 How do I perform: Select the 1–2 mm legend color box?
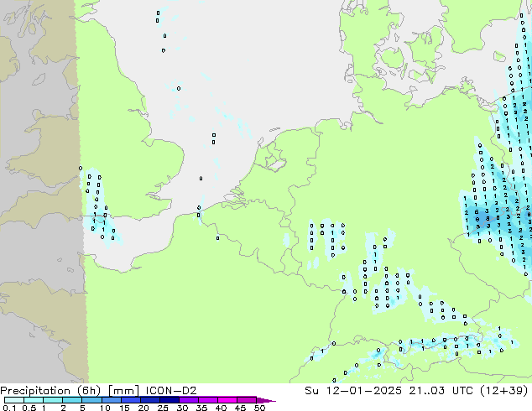tap(53, 400)
